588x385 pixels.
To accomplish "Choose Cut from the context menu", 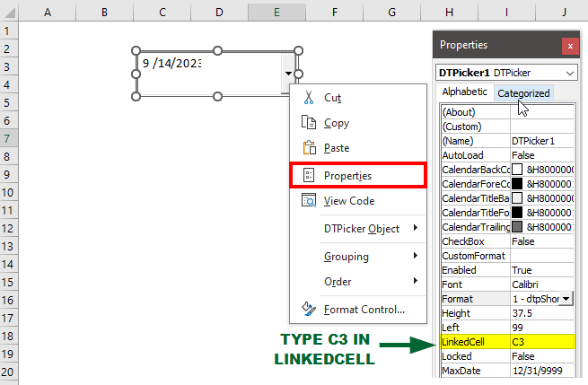I will tap(358, 98).
